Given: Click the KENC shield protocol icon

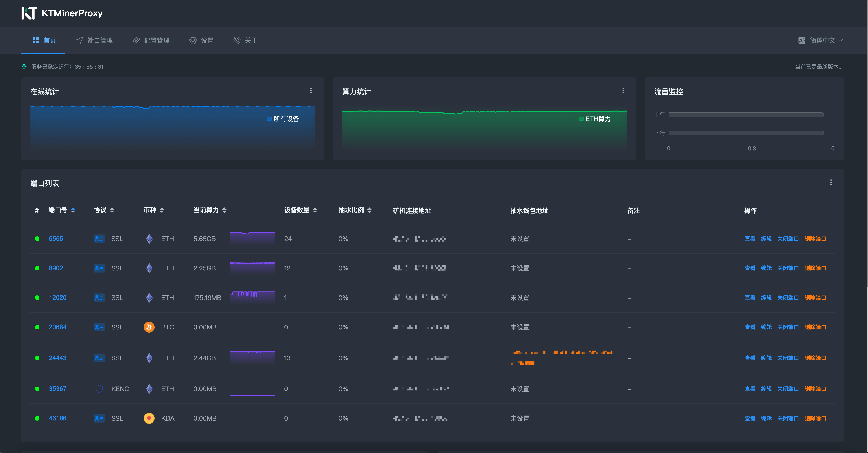Looking at the screenshot, I should [99, 389].
